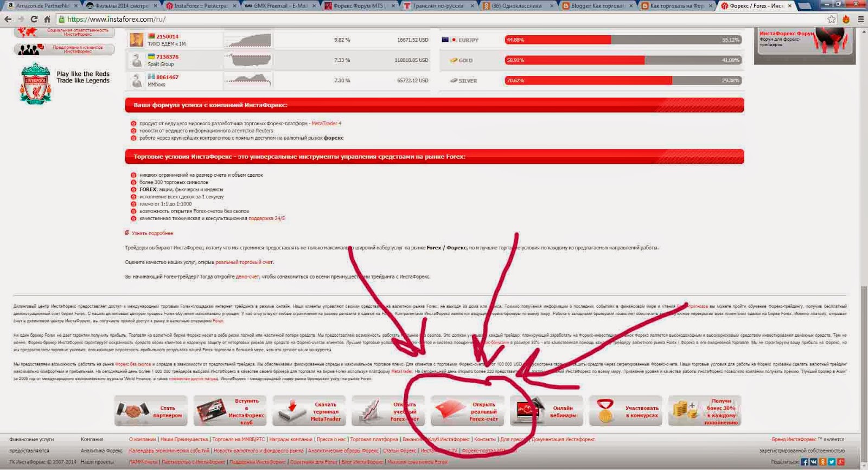Open avatar of trader 2150014

pos(136,40)
